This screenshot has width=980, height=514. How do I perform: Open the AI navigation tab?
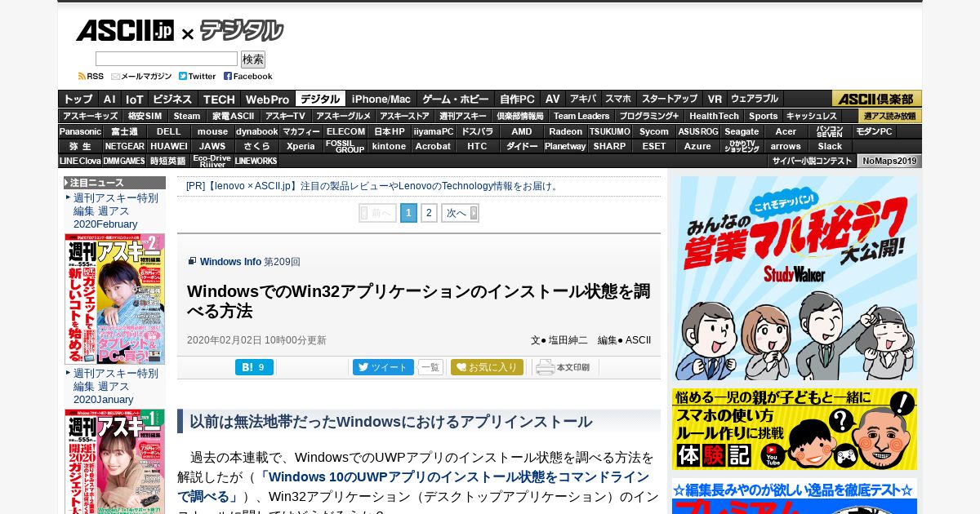109,99
